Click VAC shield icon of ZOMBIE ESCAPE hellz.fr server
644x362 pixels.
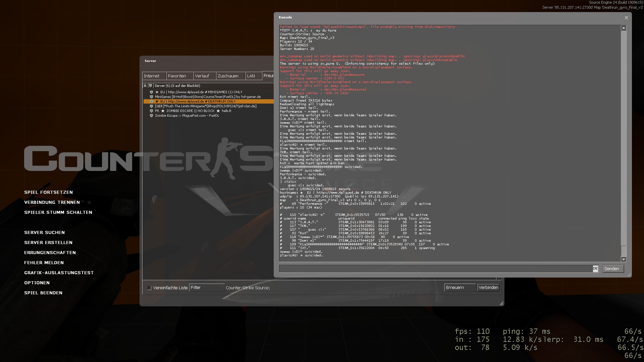151,111
